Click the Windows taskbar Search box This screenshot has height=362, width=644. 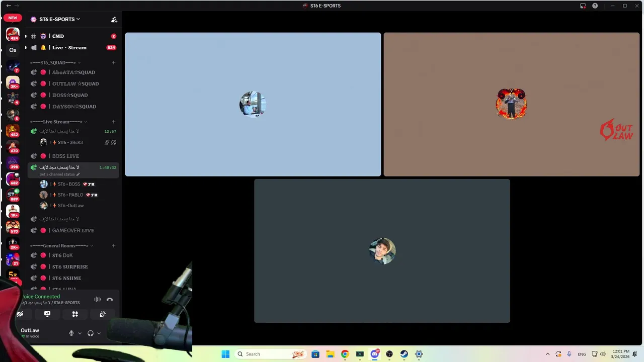click(271, 354)
